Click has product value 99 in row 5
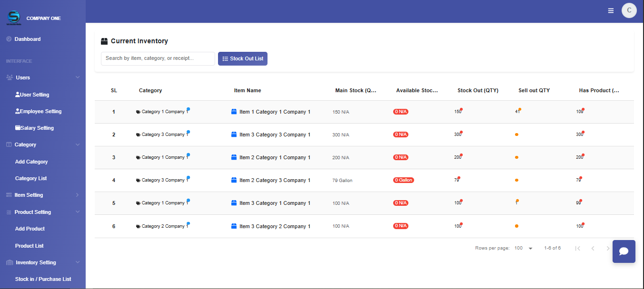 coord(578,203)
